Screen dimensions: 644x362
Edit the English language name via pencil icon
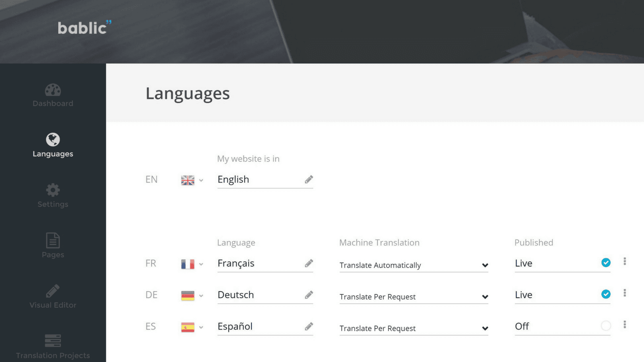click(308, 179)
